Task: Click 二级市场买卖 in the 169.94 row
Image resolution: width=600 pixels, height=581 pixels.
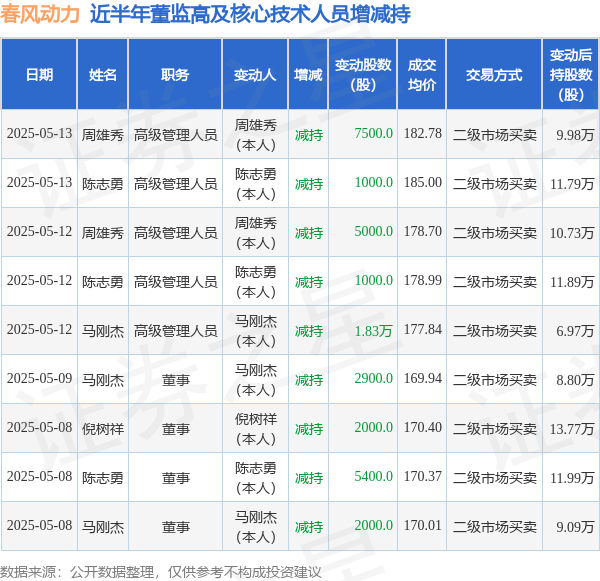Action: 494,380
